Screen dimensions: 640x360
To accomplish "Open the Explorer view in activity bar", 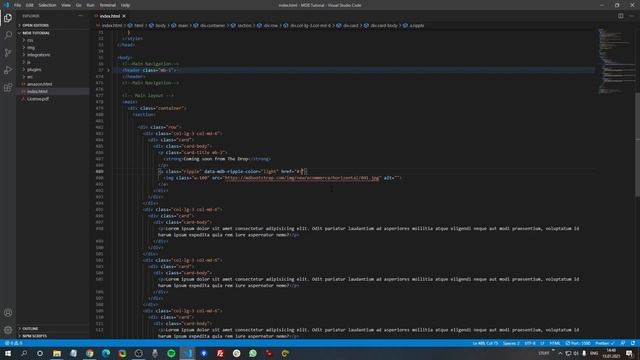I will click(8, 18).
